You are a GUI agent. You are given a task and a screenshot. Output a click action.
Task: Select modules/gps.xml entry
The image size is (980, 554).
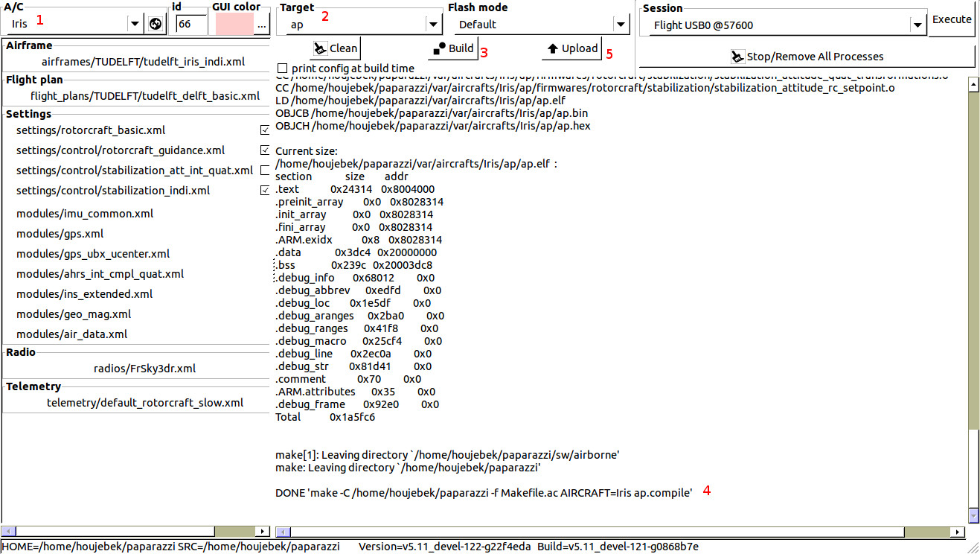coord(60,234)
